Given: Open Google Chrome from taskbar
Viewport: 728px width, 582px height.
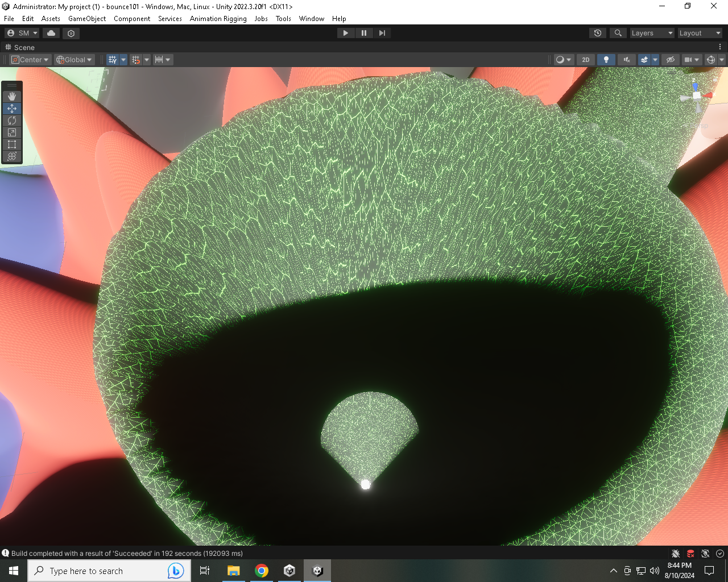Looking at the screenshot, I should (x=262, y=571).
